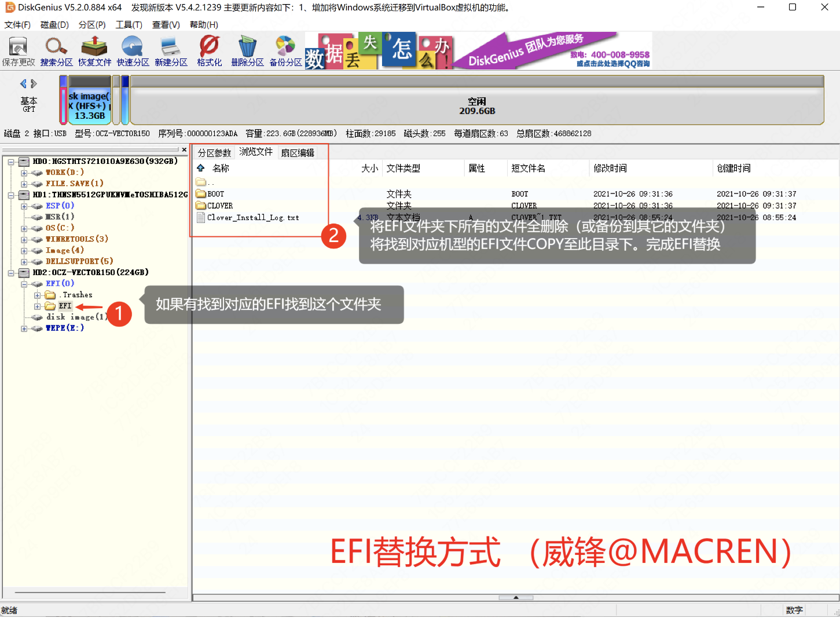Select CLOVER folder in file list
840x618 pixels.
point(220,206)
